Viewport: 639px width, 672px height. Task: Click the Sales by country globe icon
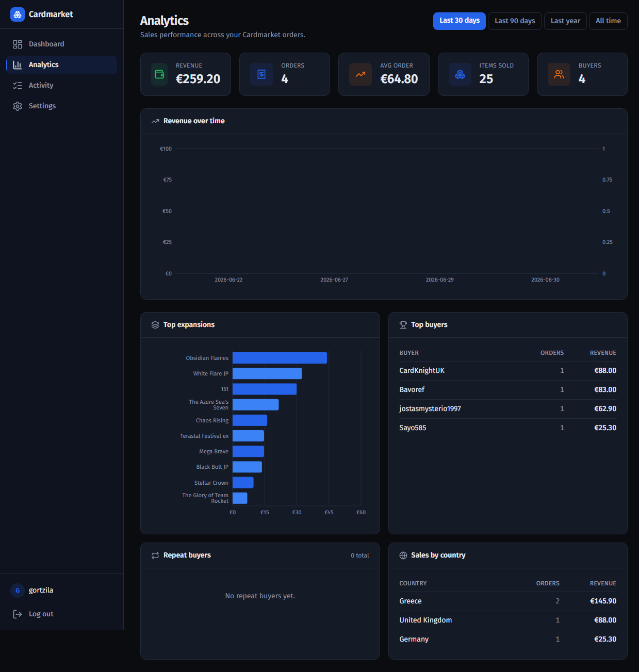[403, 555]
